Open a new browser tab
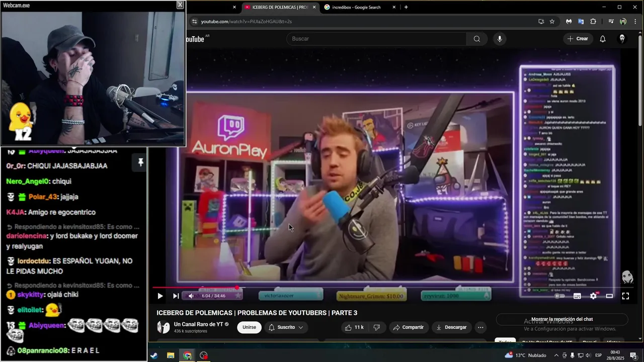Screen dimensions: 644x362 (x=406, y=7)
